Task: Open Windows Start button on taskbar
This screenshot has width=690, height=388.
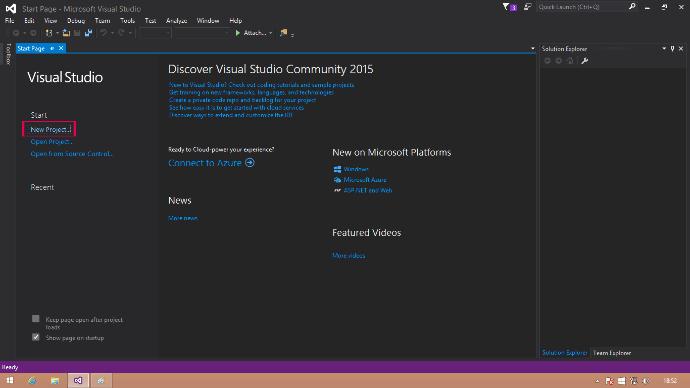Action: coord(10,381)
